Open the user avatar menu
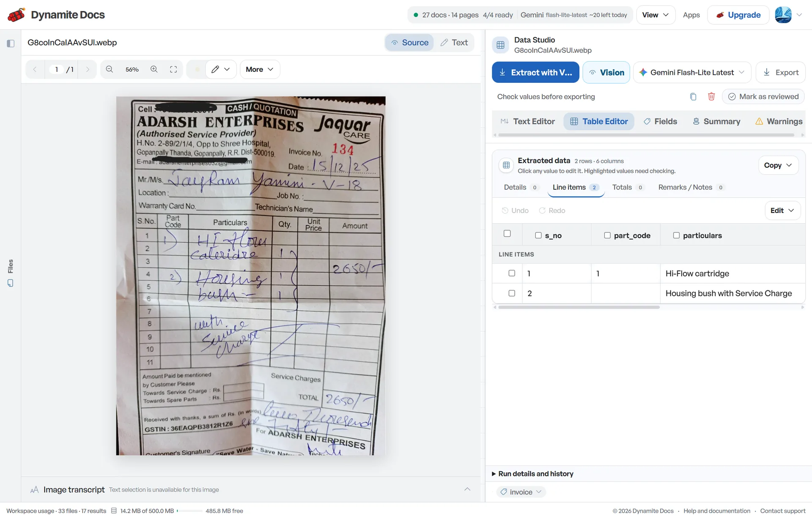This screenshot has width=812, height=519. pyautogui.click(x=788, y=15)
